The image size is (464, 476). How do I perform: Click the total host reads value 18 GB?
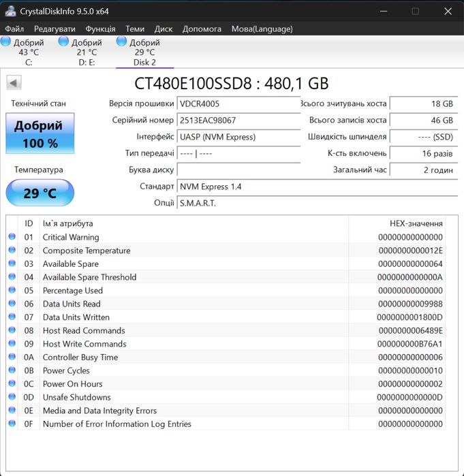coord(424,104)
